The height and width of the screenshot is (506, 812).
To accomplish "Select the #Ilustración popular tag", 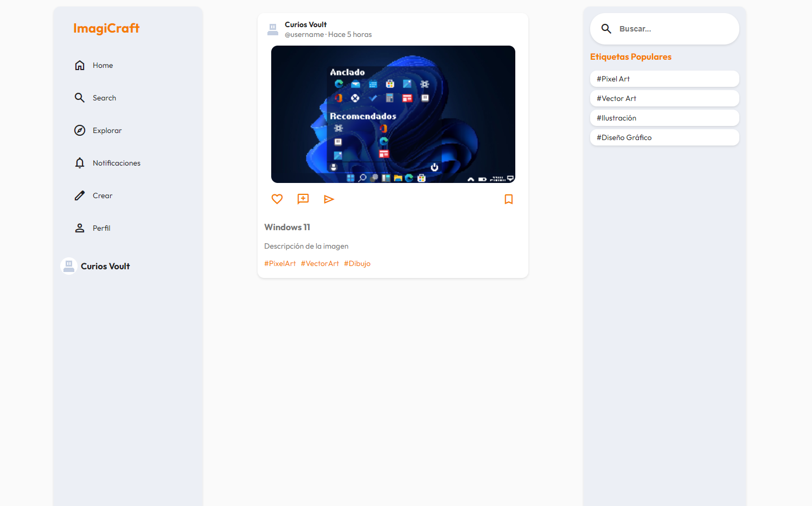I will [664, 118].
